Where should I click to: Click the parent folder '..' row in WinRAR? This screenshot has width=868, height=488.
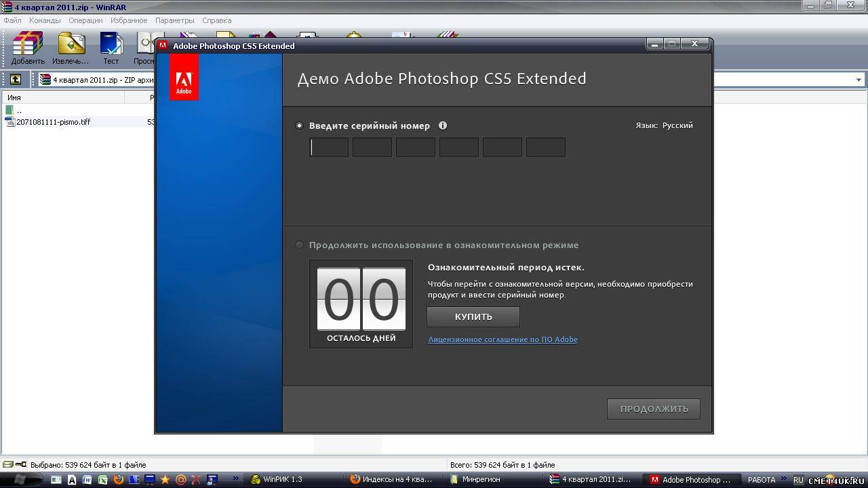[x=14, y=110]
